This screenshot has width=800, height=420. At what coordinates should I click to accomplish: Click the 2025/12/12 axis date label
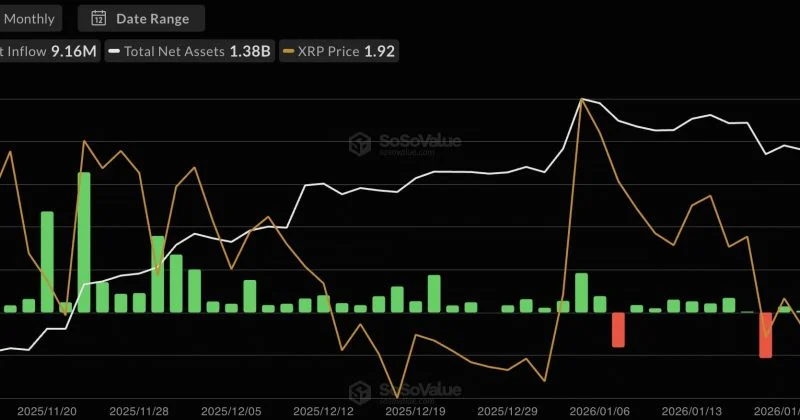point(323,411)
